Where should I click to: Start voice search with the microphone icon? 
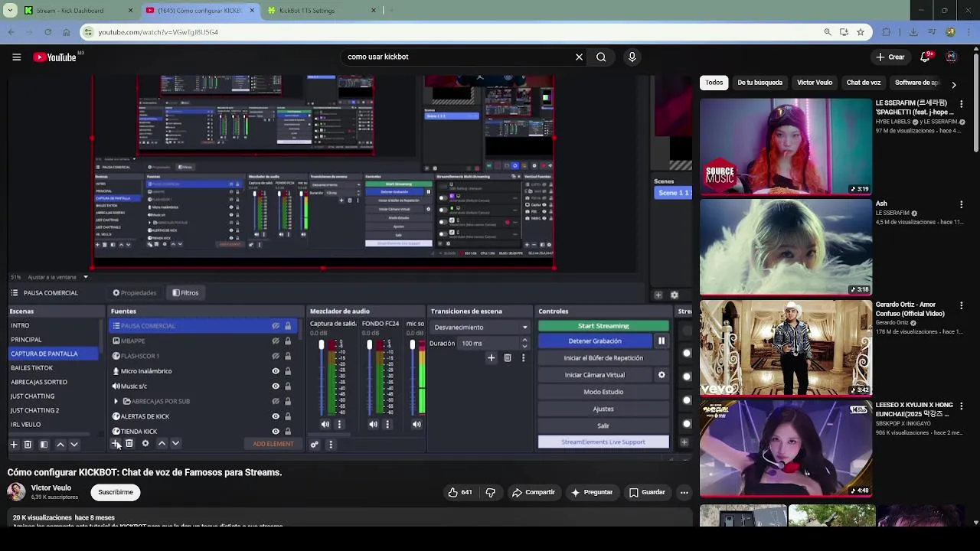pos(632,57)
